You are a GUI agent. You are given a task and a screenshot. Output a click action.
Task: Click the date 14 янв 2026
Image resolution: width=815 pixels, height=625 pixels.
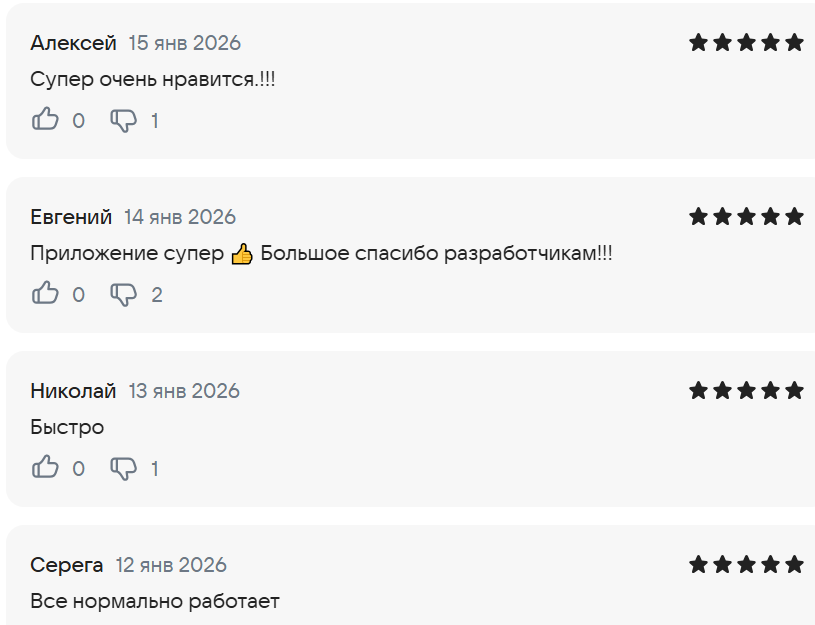click(x=180, y=217)
